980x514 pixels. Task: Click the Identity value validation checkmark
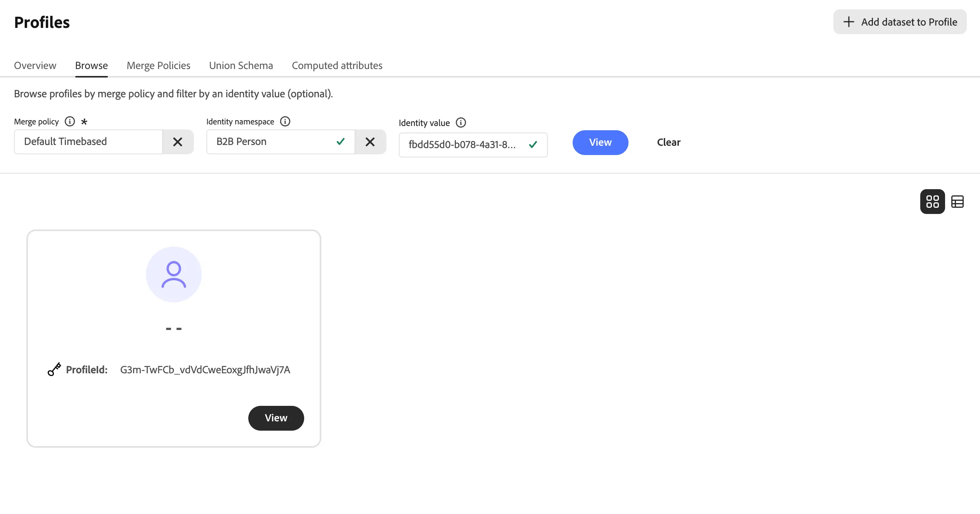point(533,145)
